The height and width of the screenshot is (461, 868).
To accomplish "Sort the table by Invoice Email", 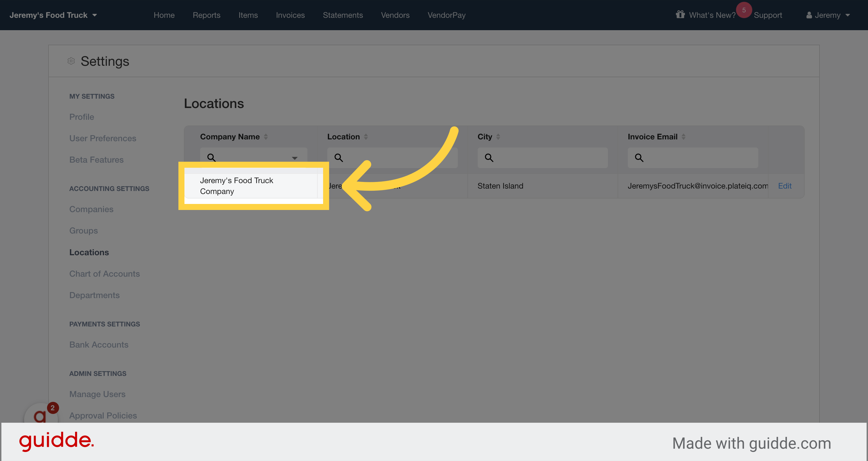I will 683,137.
